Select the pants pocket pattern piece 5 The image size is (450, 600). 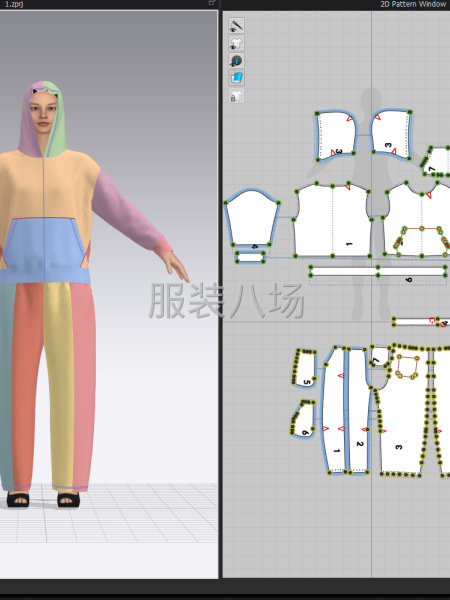(305, 368)
